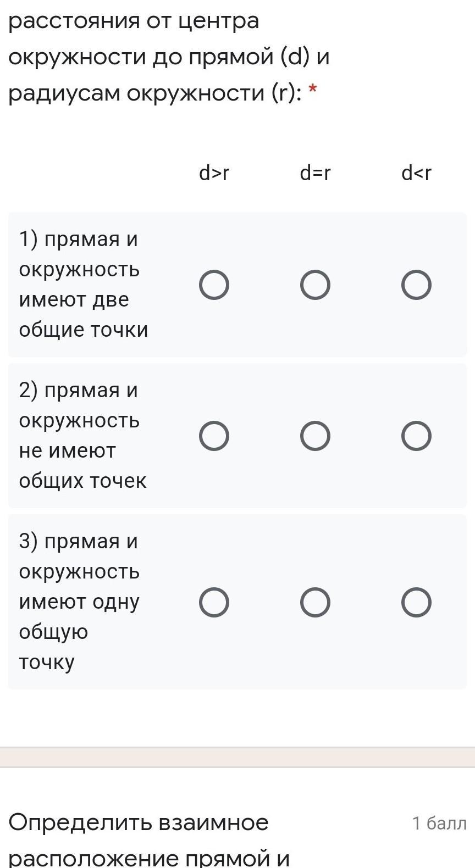Select d=r for 'не имеют общих точек'
This screenshot has height=868, width=475.
[315, 436]
